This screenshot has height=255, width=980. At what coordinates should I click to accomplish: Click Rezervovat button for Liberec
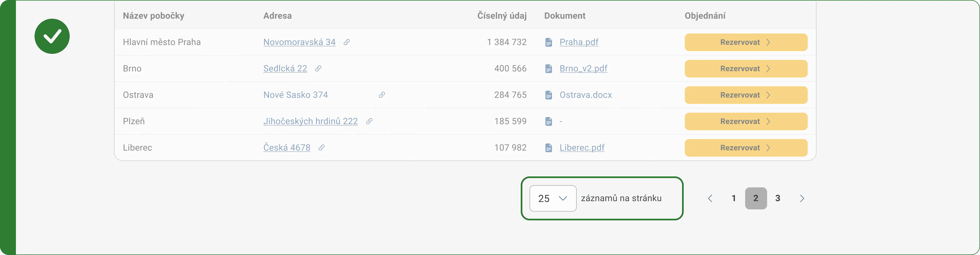[746, 148]
